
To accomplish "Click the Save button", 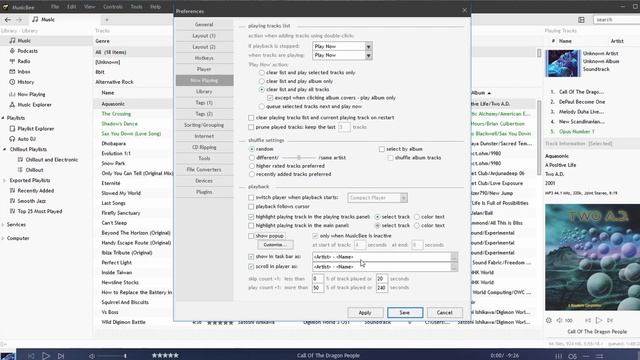I will pyautogui.click(x=404, y=313).
